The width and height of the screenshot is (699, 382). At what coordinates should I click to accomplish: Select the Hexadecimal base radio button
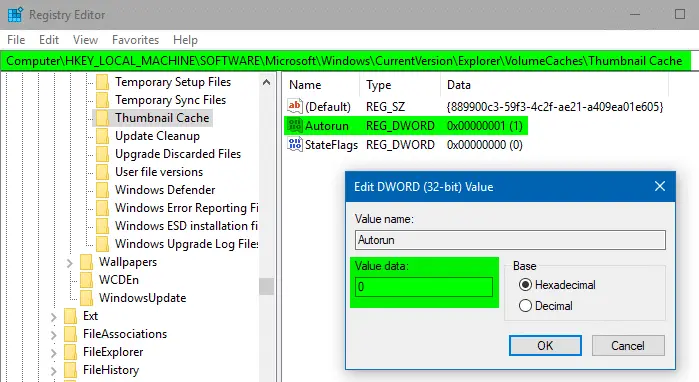pyautogui.click(x=526, y=284)
